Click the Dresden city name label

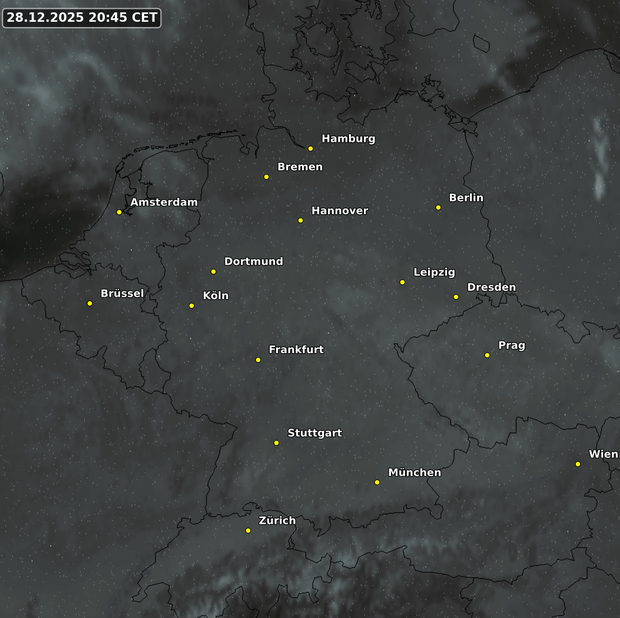click(491, 288)
